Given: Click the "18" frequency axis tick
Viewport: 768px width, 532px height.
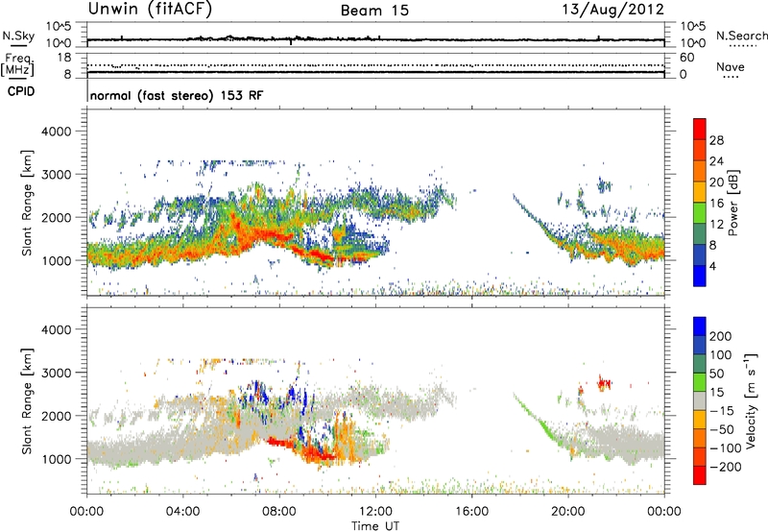Looking at the screenshot, I should (x=64, y=58).
